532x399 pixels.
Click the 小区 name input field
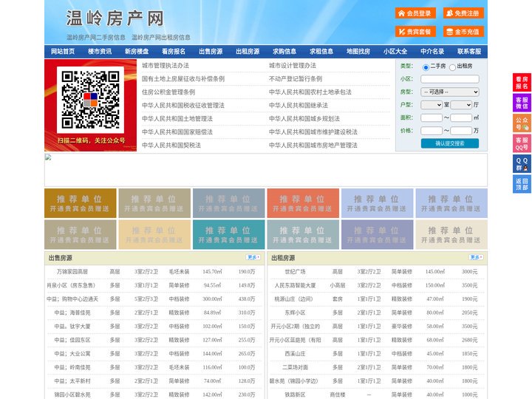pos(450,79)
